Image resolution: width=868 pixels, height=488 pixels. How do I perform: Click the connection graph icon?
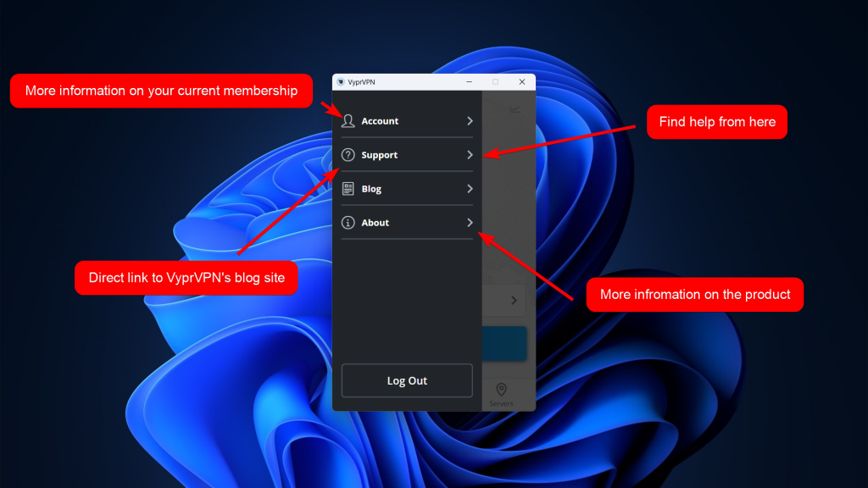[515, 109]
